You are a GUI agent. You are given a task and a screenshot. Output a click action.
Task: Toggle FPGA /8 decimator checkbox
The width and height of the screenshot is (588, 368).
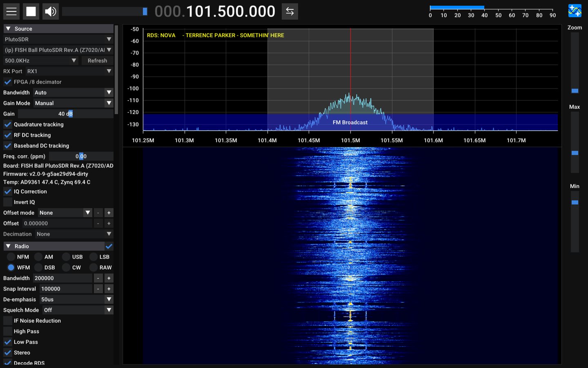[x=8, y=82]
